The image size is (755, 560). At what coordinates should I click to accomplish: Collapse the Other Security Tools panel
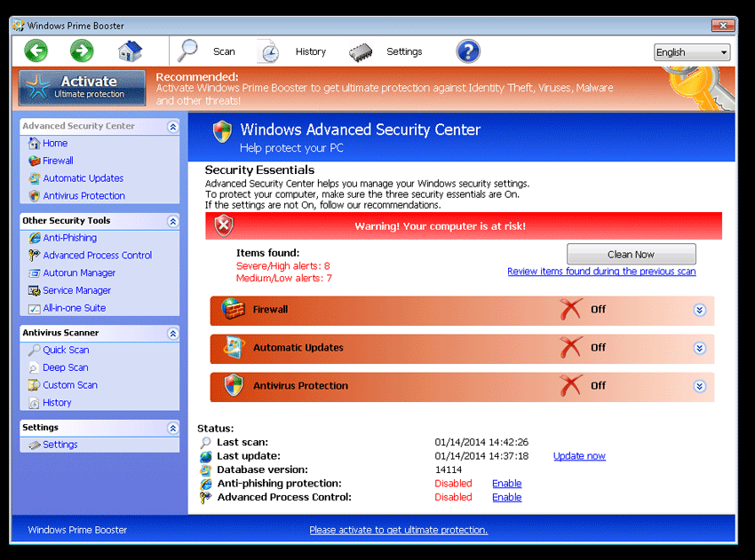coord(172,221)
